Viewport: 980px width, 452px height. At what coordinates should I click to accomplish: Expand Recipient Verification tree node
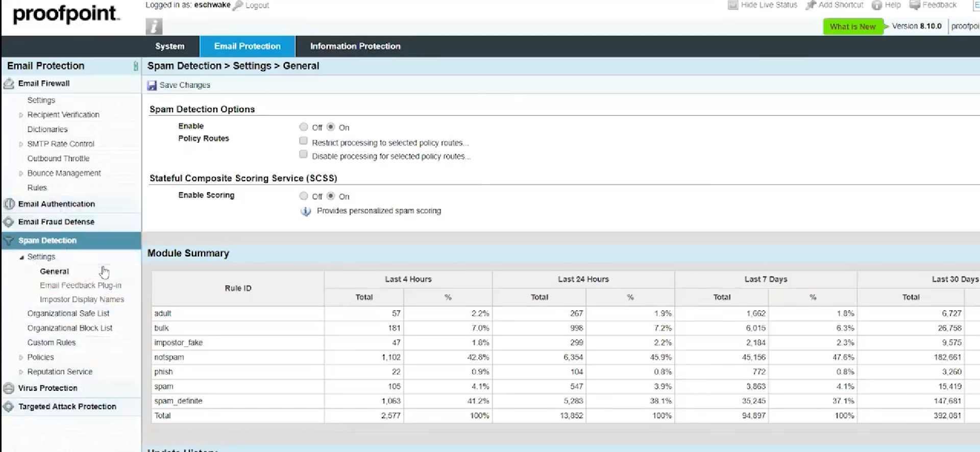[21, 115]
